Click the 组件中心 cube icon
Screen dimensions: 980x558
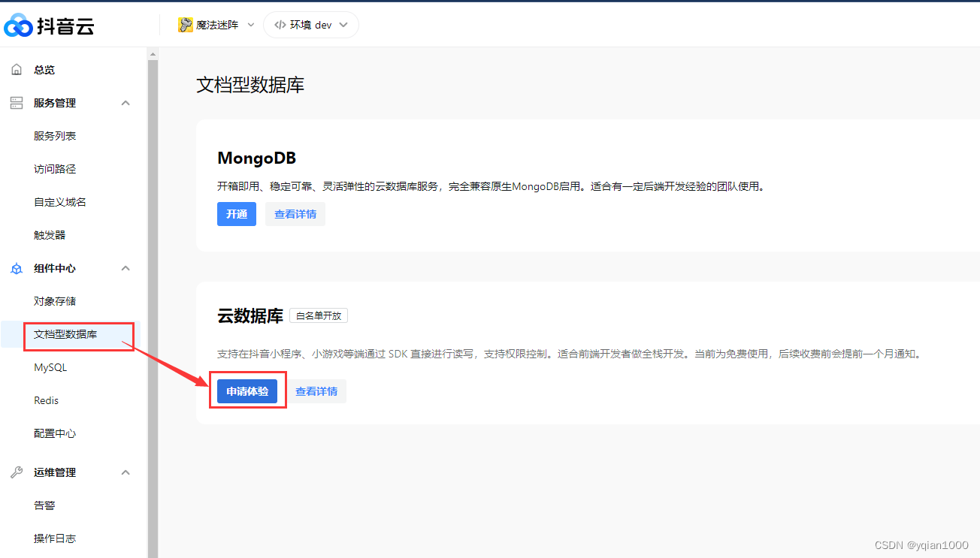coord(17,268)
